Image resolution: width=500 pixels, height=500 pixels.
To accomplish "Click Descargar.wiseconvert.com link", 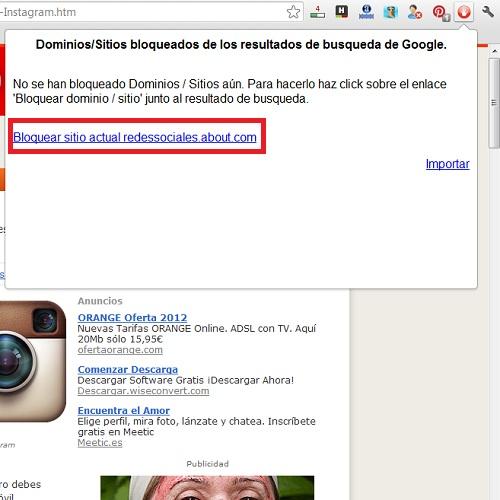I will point(143,391).
